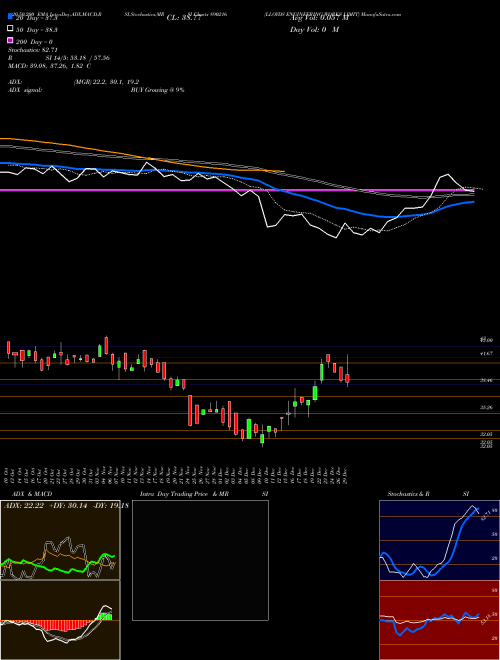Open the empty intraday price chart box
The width and height of the screenshot is (500, 660).
tap(200, 560)
